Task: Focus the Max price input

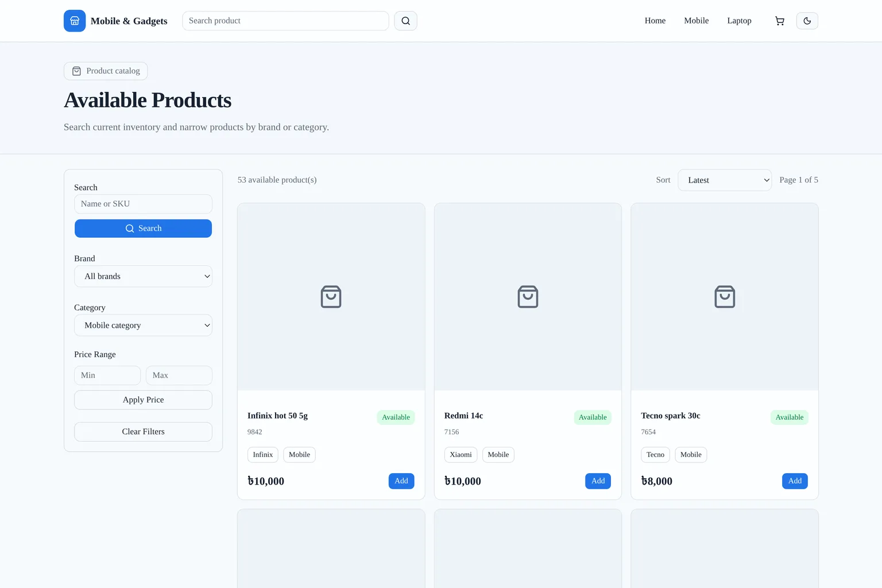Action: coord(179,376)
